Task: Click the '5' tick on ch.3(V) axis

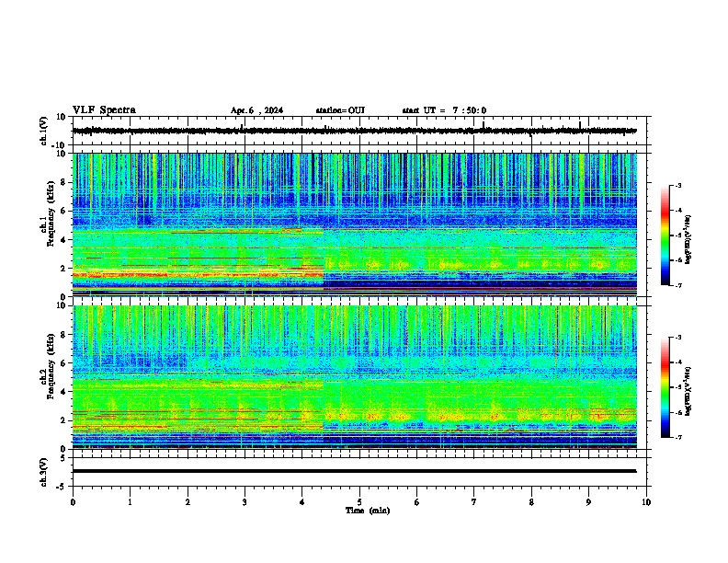Action: point(64,457)
